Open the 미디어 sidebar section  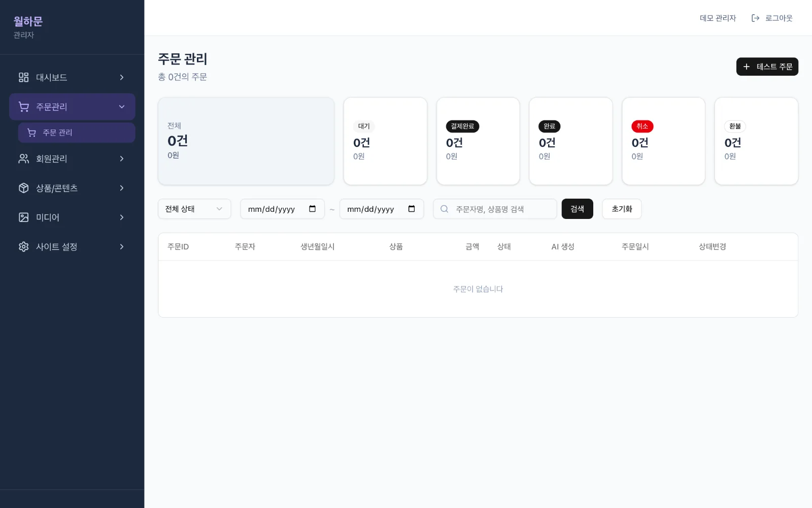(x=72, y=217)
